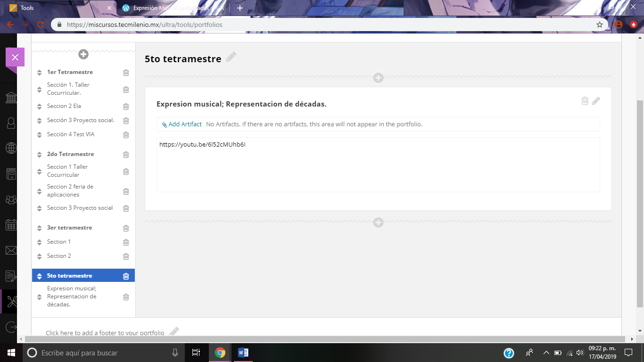Screen dimensions: 644x362
Task: Edit the Expresion musical section card
Action: pyautogui.click(x=596, y=101)
